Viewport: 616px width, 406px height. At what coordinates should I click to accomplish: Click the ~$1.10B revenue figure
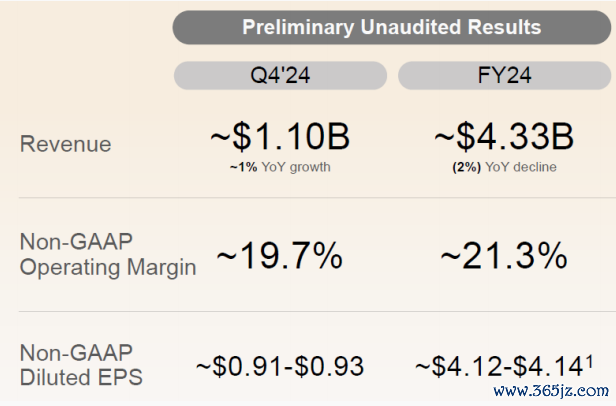(x=280, y=137)
